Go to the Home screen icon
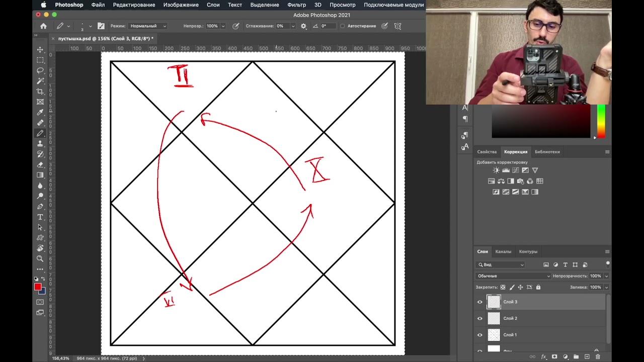 pyautogui.click(x=43, y=26)
